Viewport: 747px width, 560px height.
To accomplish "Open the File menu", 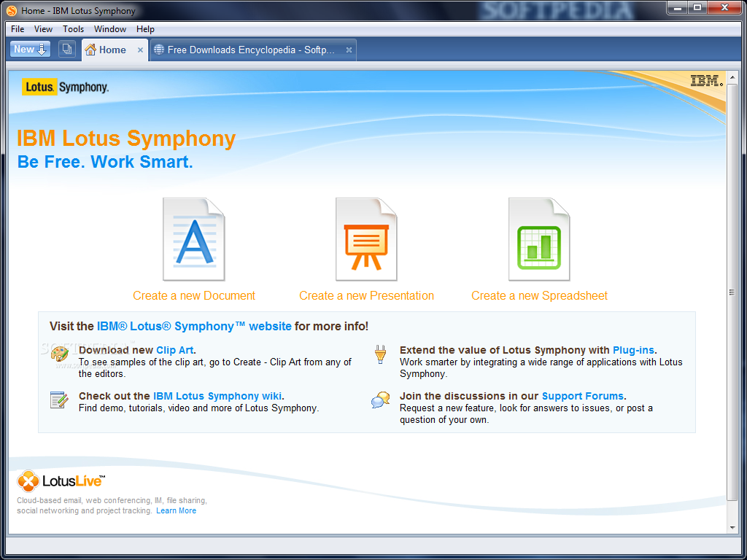I will (18, 29).
